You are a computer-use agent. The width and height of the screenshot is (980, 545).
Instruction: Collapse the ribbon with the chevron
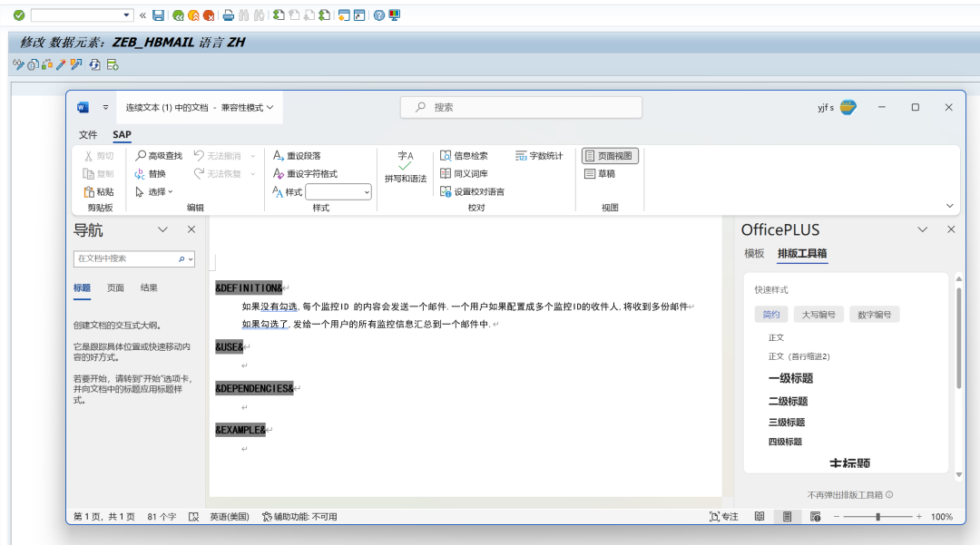point(949,206)
